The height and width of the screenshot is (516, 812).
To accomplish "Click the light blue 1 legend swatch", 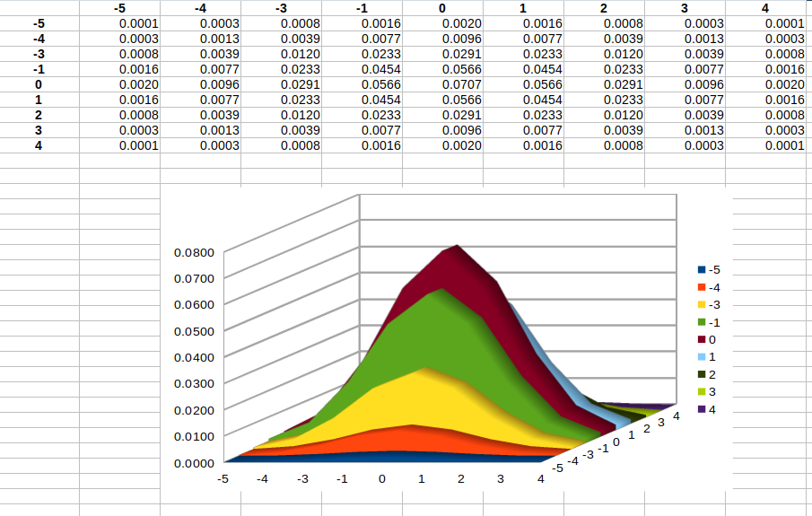I will (x=702, y=357).
